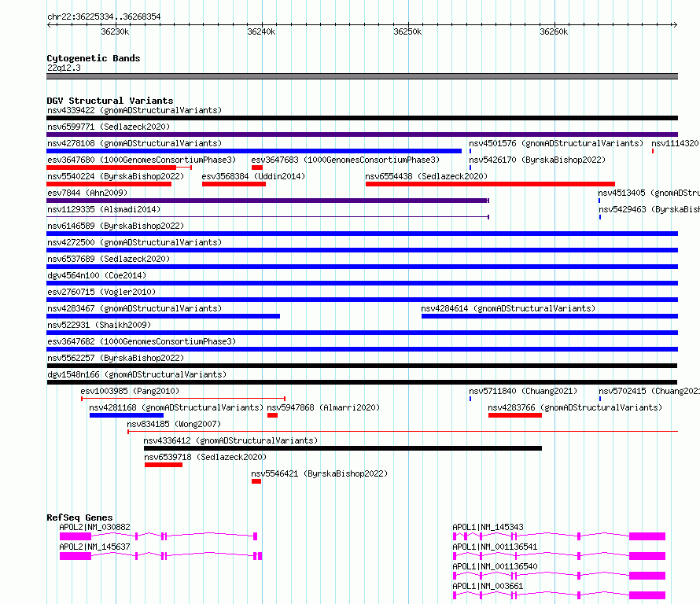Select the nsv5947868 Almarri2020 label
700x604 pixels.
323,407
